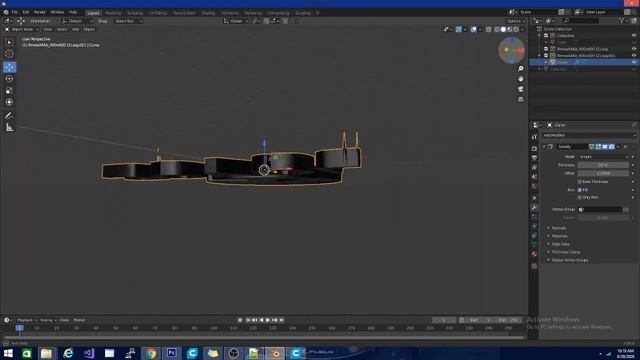Open the File menu

tap(15, 12)
